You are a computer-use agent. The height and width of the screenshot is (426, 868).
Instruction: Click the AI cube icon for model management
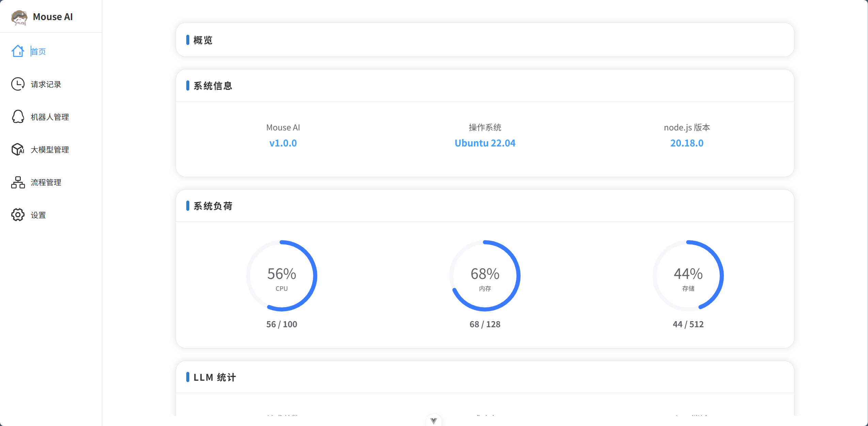pyautogui.click(x=18, y=149)
